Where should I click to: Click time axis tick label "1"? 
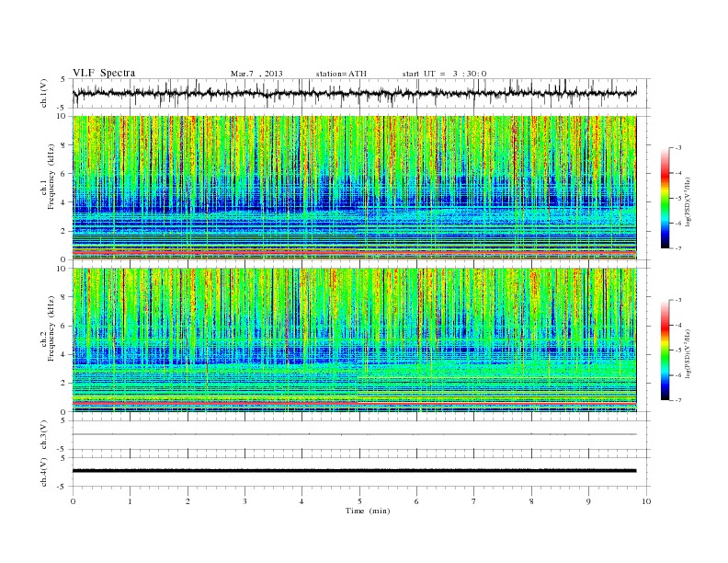point(130,501)
